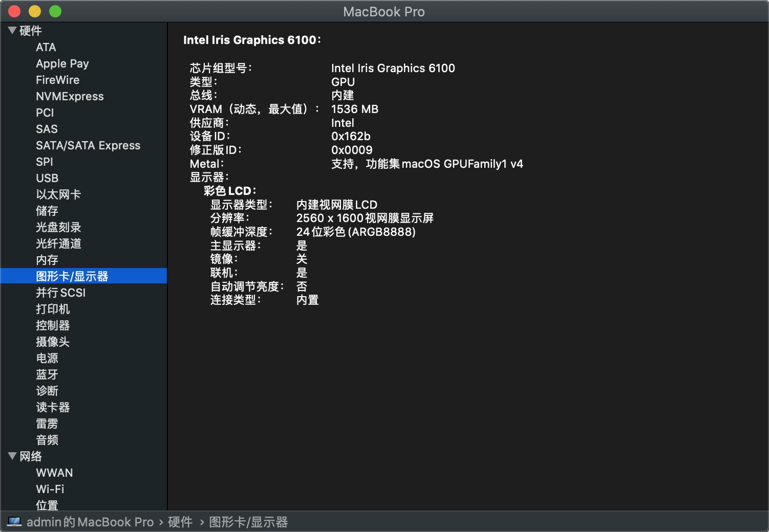This screenshot has width=769, height=532.
Task: View 内存 memory information
Action: click(x=47, y=260)
